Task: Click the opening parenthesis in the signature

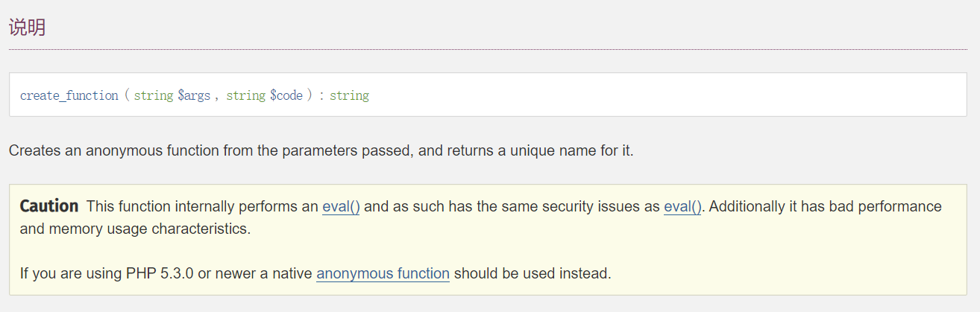Action: [127, 95]
